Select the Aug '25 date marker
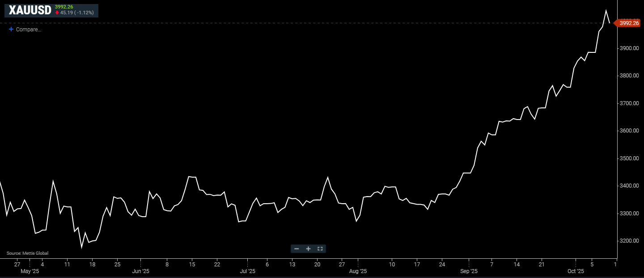Viewport: 644px width, 278px height. [358, 271]
